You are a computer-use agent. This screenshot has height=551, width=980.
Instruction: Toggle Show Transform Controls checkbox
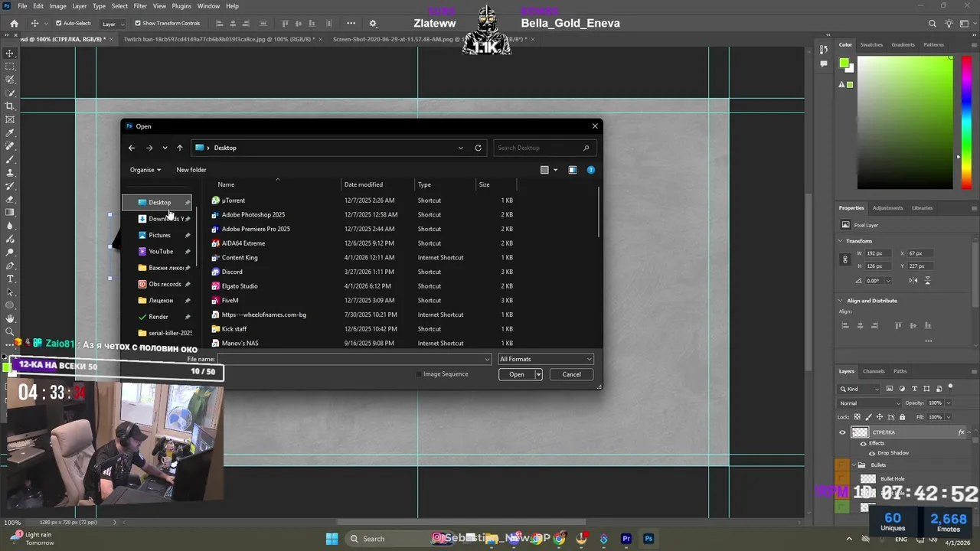[138, 24]
